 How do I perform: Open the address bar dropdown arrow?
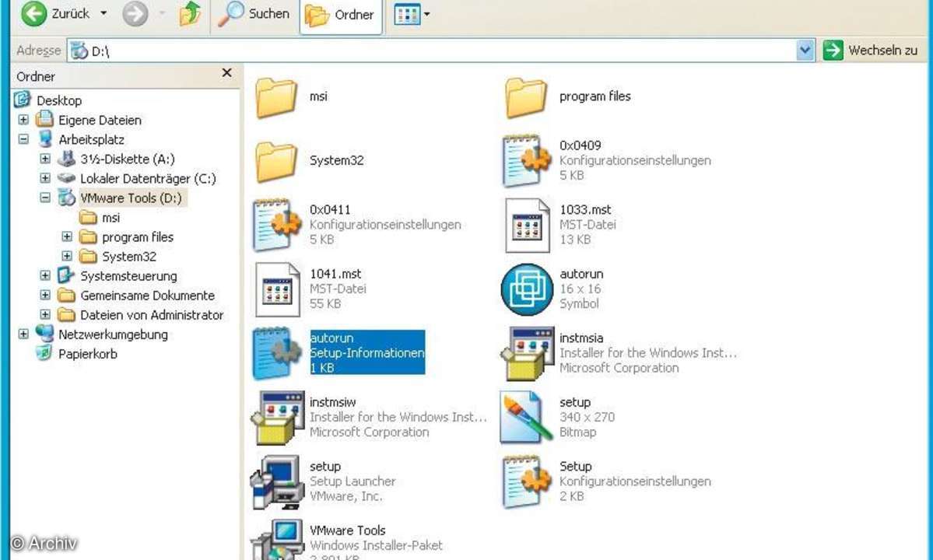[805, 51]
